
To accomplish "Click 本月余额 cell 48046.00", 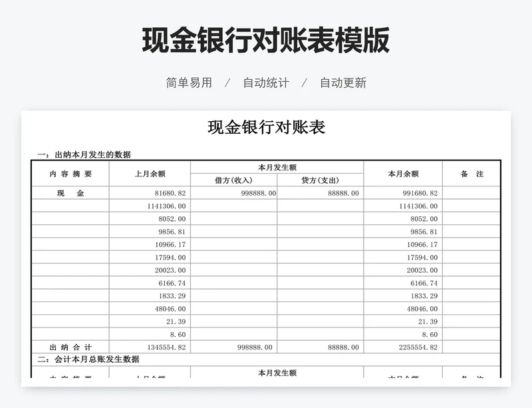I will click(x=403, y=308).
